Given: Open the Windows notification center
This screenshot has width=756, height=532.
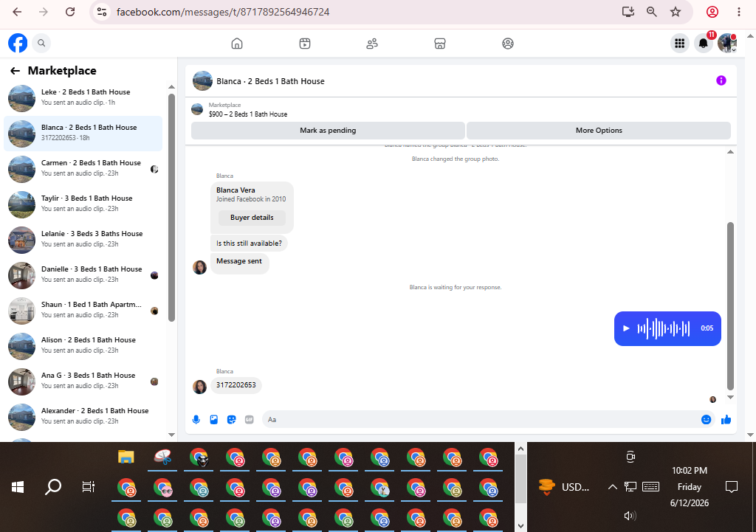Looking at the screenshot, I should click(x=732, y=487).
